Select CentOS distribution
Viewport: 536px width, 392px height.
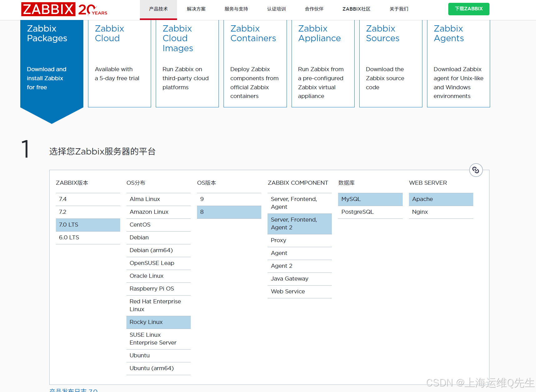(x=159, y=225)
